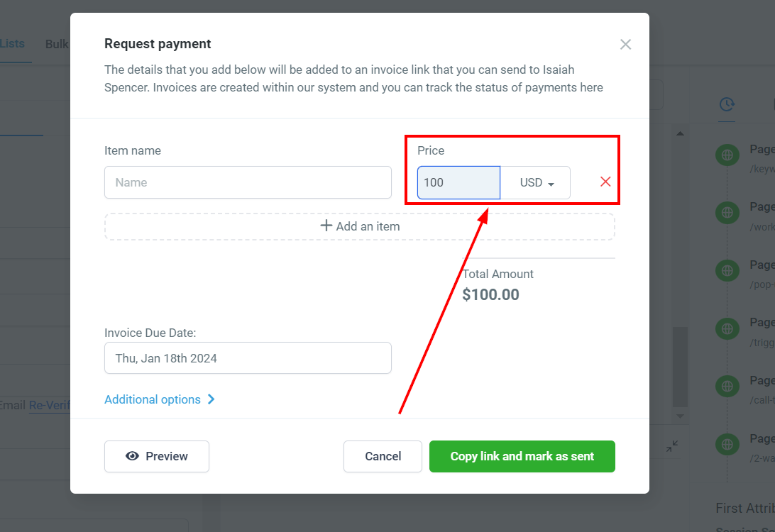Click the last page visit globe icon
Screen dimensions: 775x532
pos(727,444)
